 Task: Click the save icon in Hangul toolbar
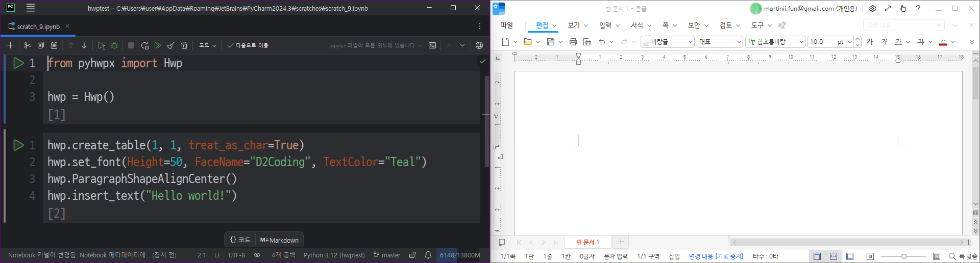(x=550, y=42)
